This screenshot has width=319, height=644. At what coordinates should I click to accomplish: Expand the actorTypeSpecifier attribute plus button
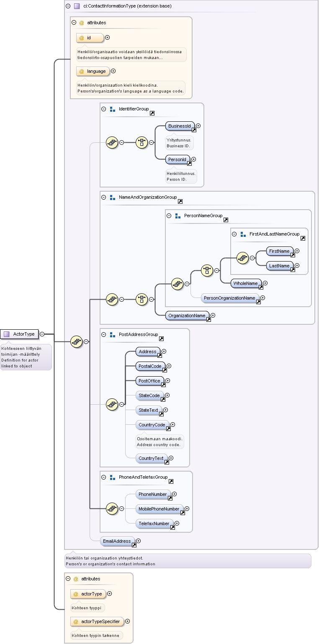(x=128, y=622)
